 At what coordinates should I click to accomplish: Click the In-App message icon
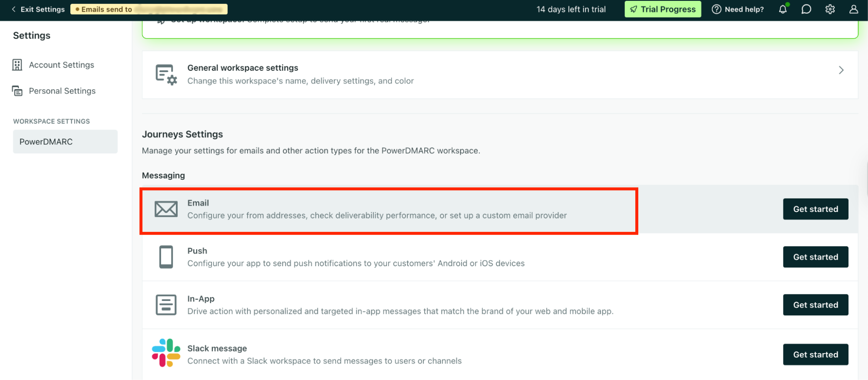click(x=166, y=304)
